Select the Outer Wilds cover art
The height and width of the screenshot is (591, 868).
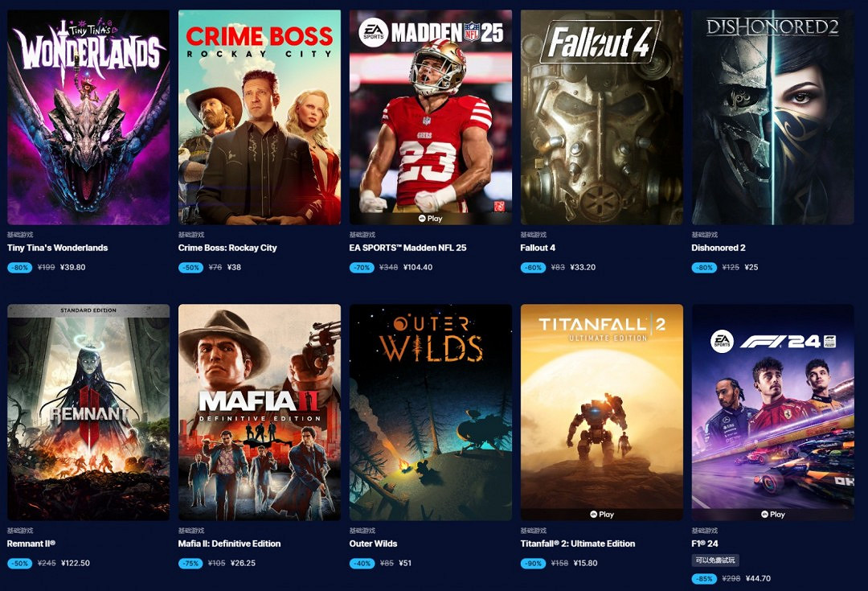tap(431, 412)
